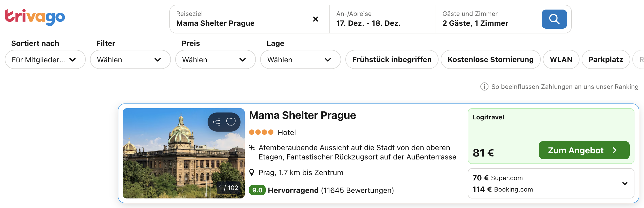Click Zum Angebot button
The width and height of the screenshot is (644, 208).
point(584,150)
